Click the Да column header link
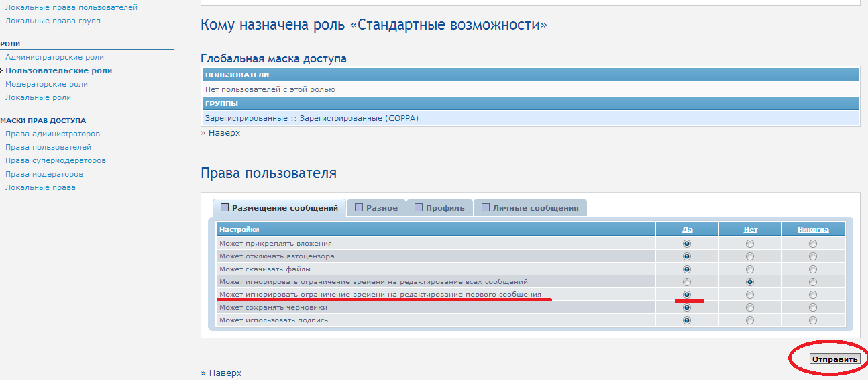The image size is (868, 380). 686,230
